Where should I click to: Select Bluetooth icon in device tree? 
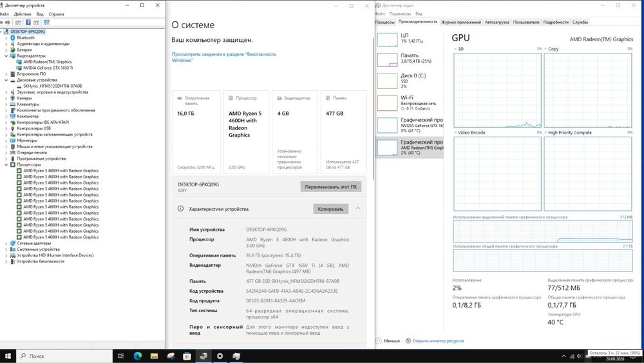pyautogui.click(x=13, y=37)
